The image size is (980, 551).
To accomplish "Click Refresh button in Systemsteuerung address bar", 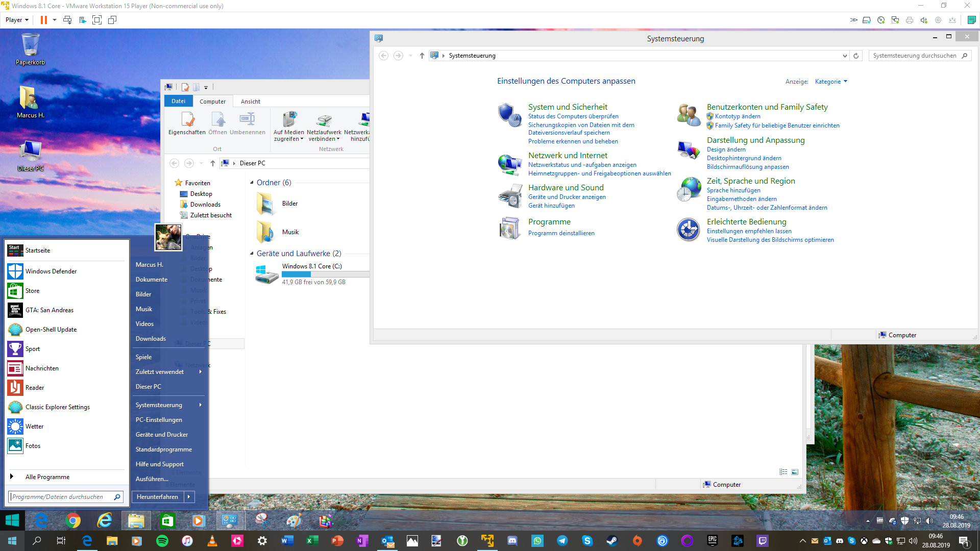I will [x=856, y=56].
